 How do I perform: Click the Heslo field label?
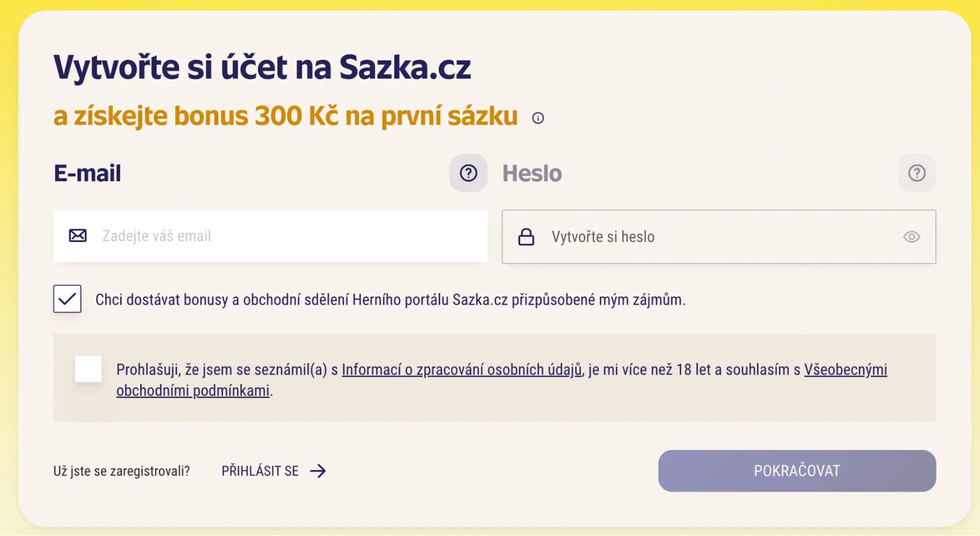pos(532,173)
